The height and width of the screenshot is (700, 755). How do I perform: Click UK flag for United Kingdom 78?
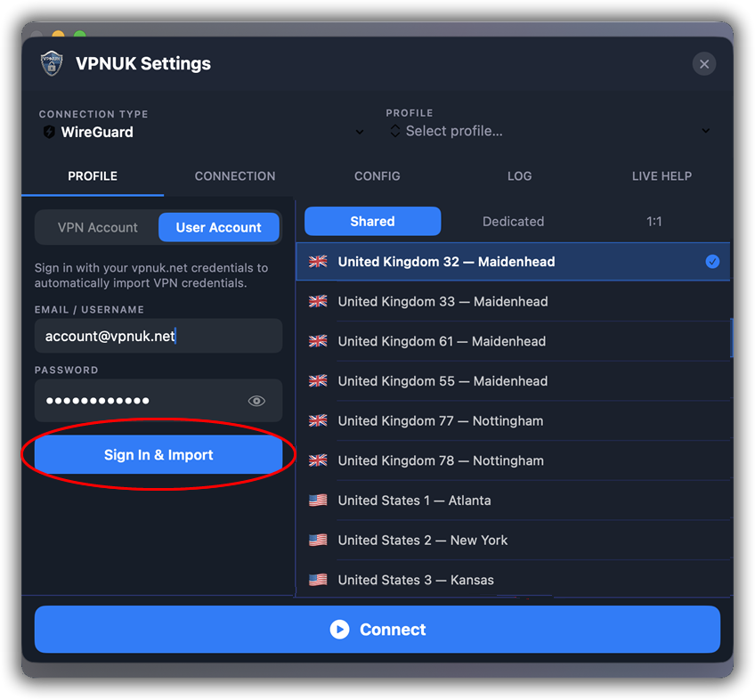coord(318,460)
